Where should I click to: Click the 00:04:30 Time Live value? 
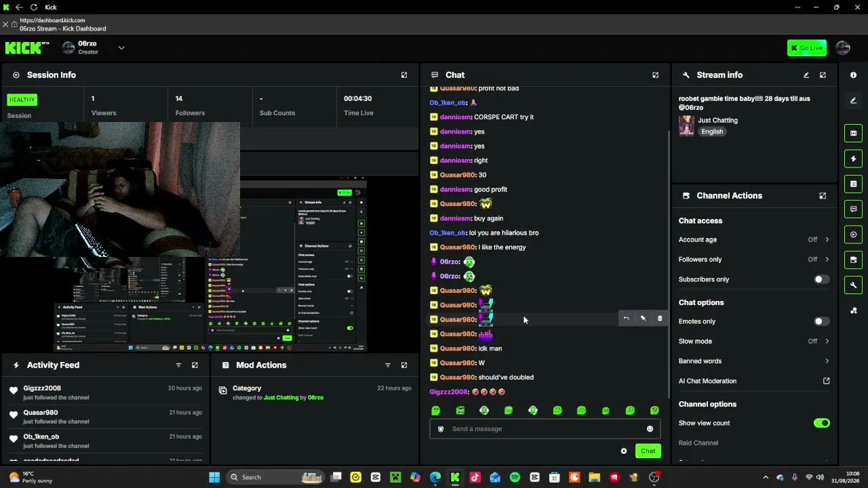[357, 99]
